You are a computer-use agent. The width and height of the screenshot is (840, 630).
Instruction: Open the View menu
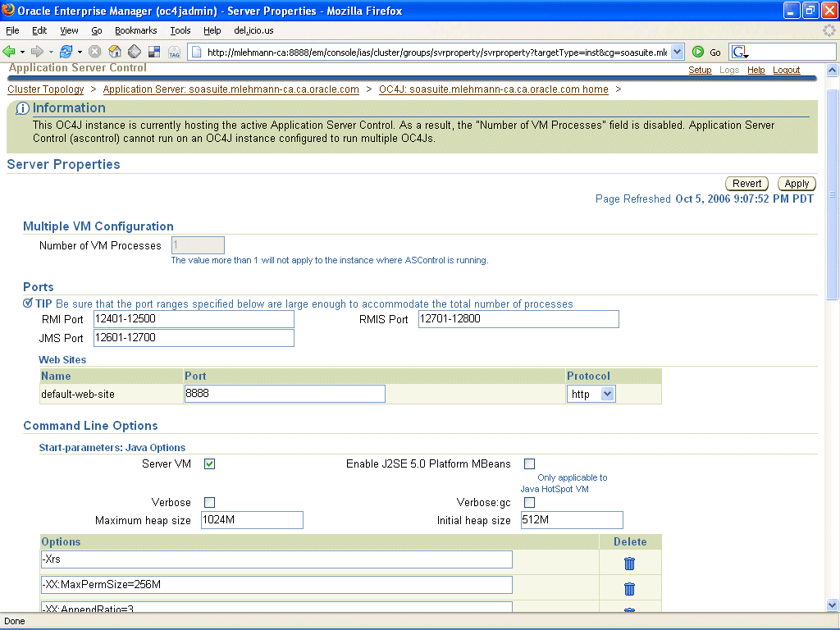coord(69,30)
